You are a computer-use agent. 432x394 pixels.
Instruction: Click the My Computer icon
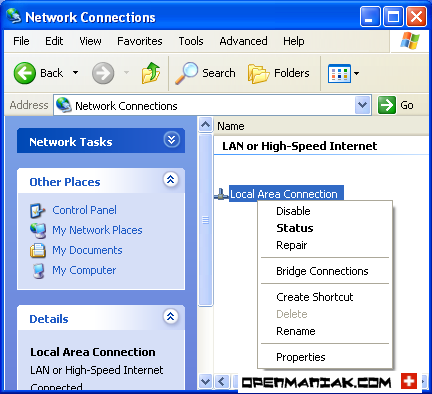38,270
